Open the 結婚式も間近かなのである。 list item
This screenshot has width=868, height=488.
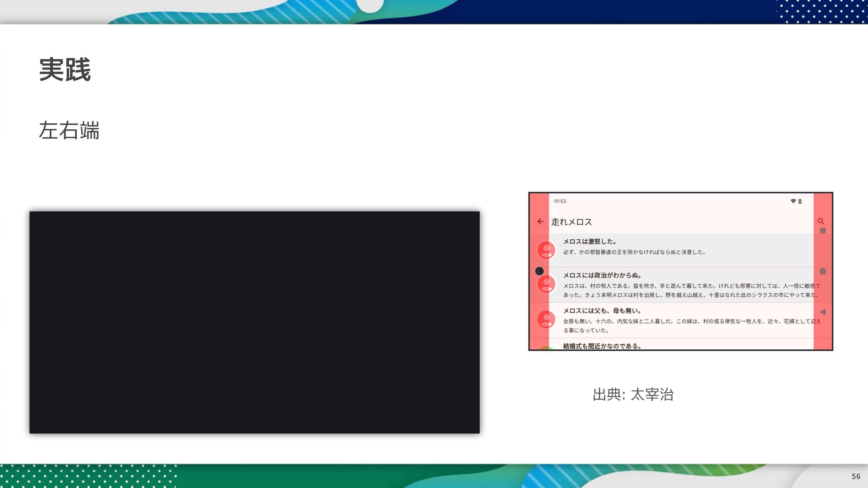(602, 346)
